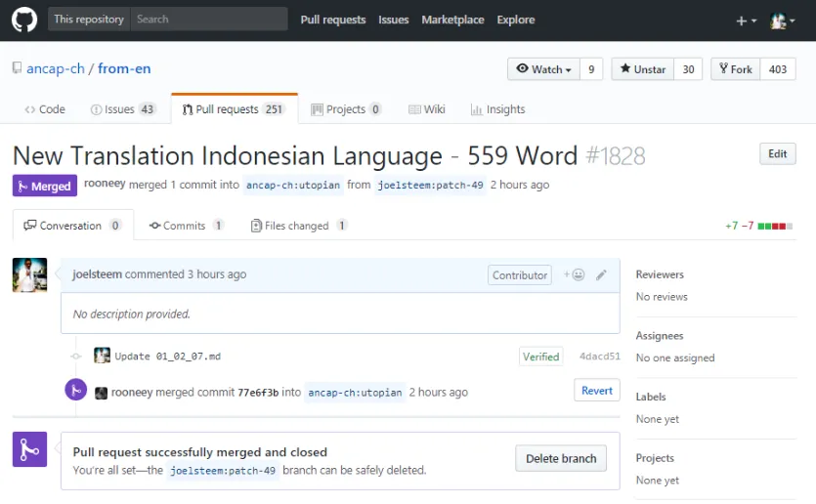Open joelsteem:patch-49 branch in merged notice
Screen dimensions: 816x504
pyautogui.click(x=223, y=471)
